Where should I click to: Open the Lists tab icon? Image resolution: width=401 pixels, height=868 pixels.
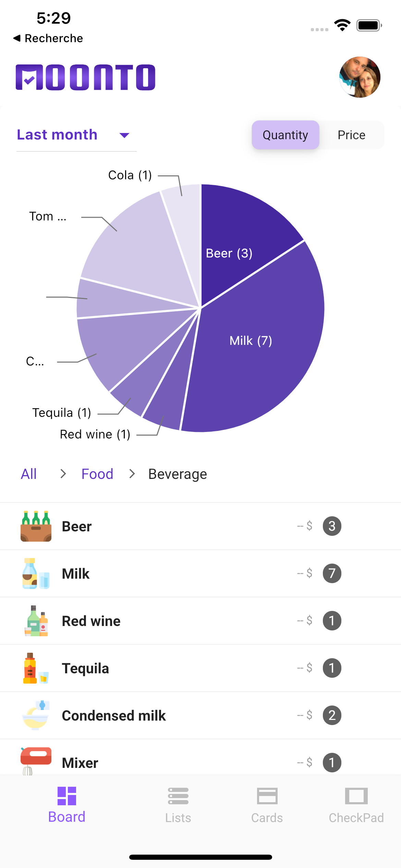pyautogui.click(x=178, y=796)
